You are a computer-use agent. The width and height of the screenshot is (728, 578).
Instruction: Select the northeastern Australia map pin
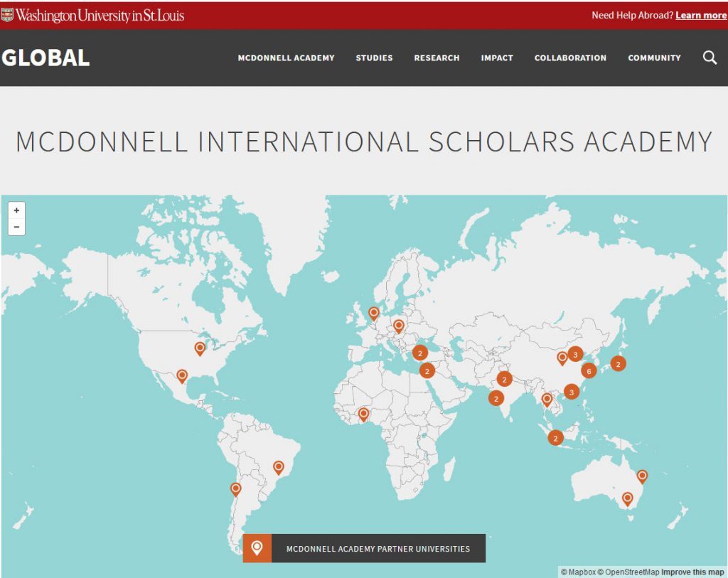[642, 476]
